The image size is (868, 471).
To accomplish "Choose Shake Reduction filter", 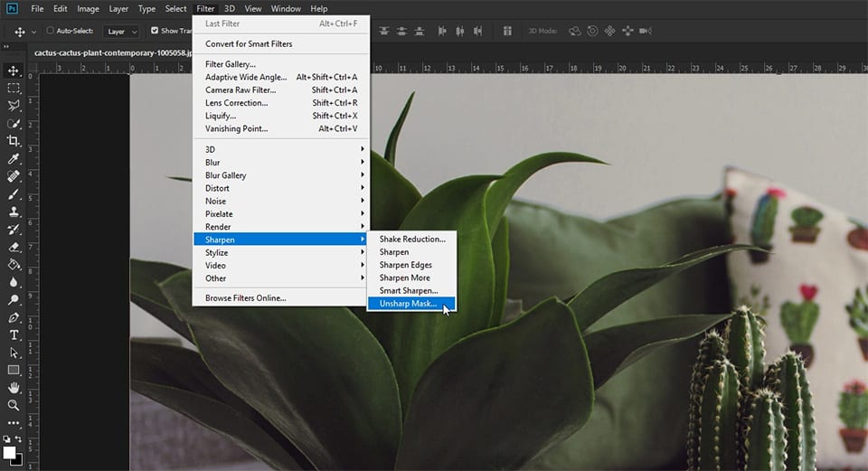I will 411,239.
